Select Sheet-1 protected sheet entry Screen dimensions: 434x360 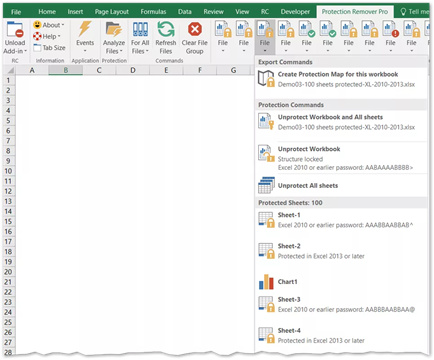pos(342,220)
